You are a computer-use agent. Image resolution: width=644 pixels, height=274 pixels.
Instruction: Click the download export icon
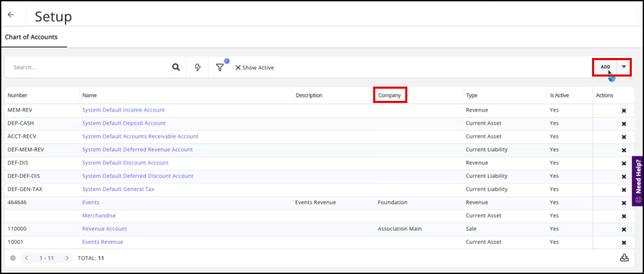624,258
